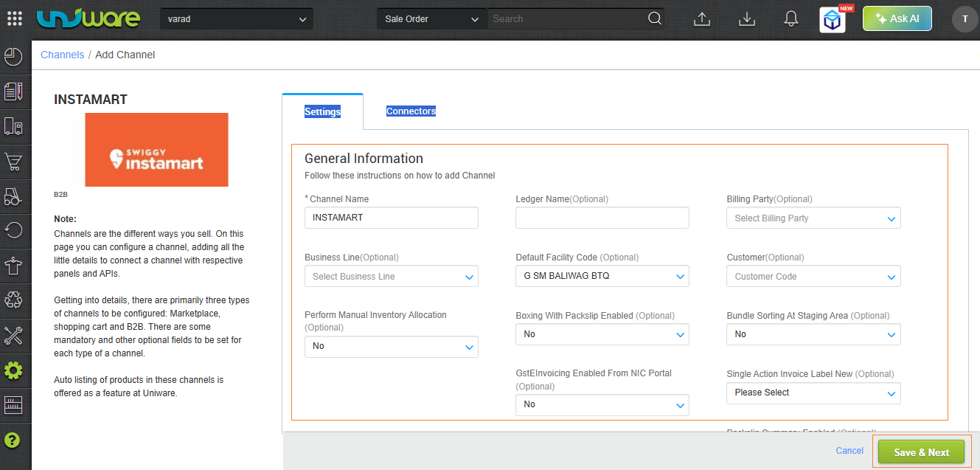Image resolution: width=980 pixels, height=470 pixels.
Task: Open the barcode scanner sidebar icon
Action: 14,405
